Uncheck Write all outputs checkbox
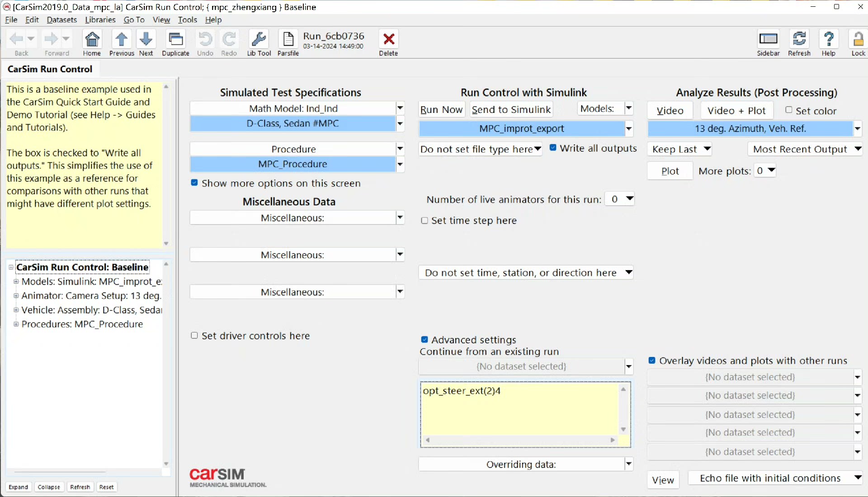Screen dimensions: 868x497 (x=553, y=148)
